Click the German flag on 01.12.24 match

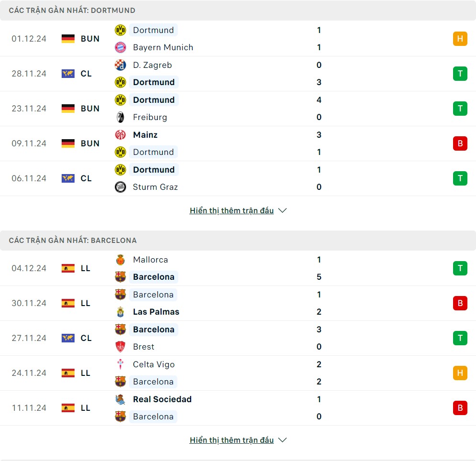[x=68, y=39]
